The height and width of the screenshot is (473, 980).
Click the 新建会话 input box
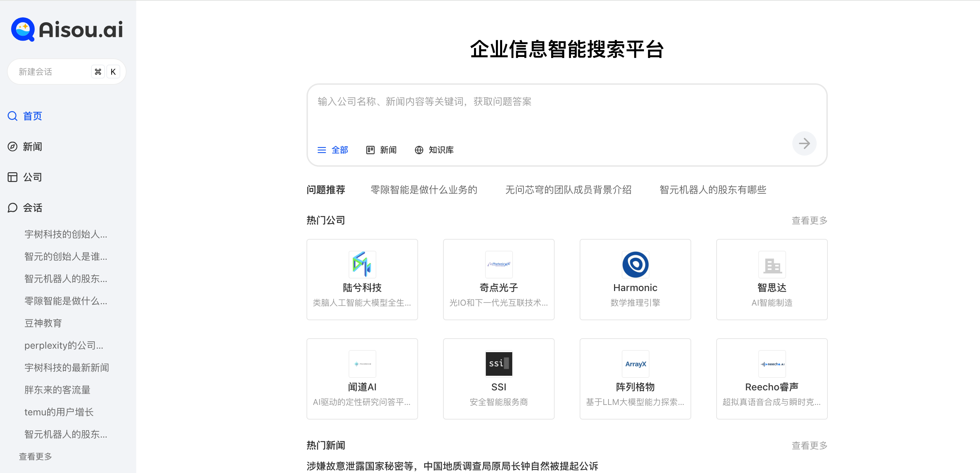(49, 72)
